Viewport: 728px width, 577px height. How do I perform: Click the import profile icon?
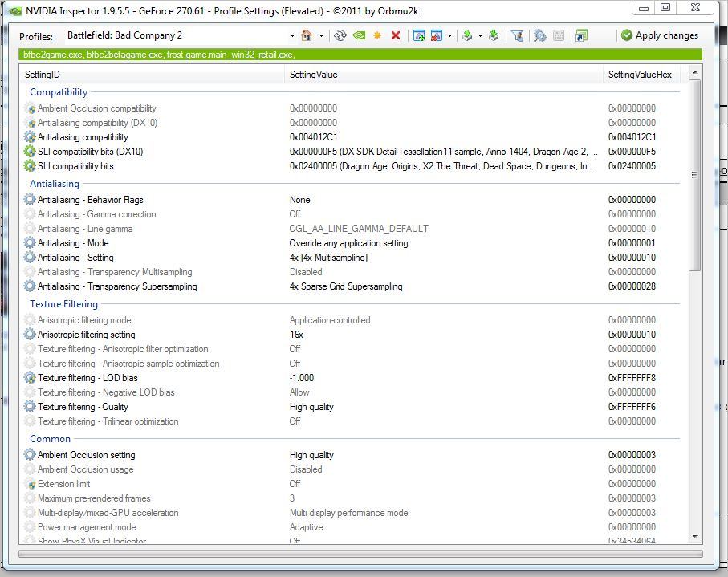[x=494, y=35]
